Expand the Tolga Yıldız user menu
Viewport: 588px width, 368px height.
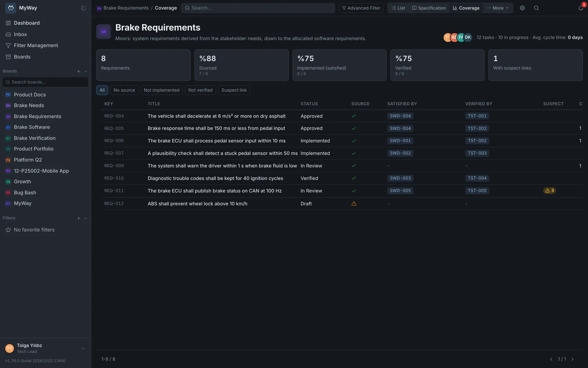[83, 348]
